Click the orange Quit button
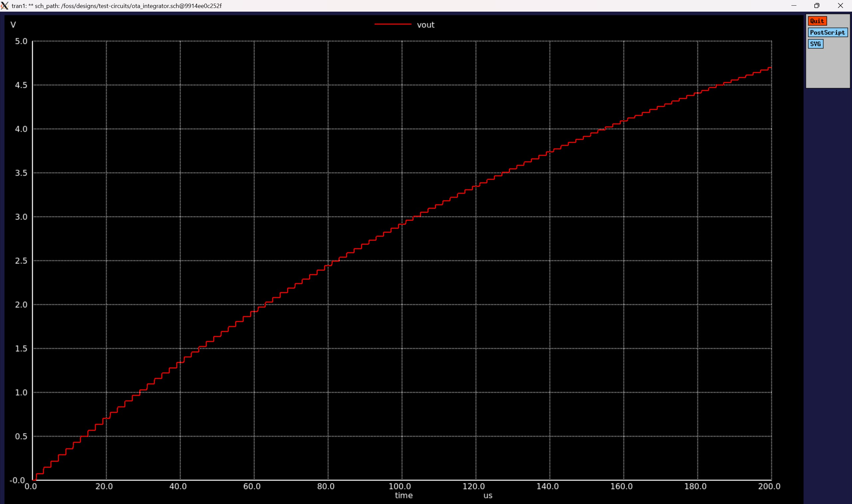Image resolution: width=852 pixels, height=504 pixels. coord(817,21)
